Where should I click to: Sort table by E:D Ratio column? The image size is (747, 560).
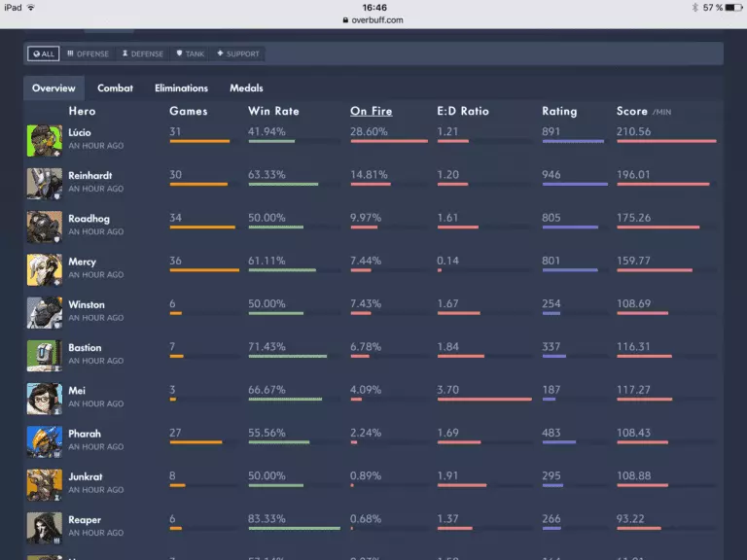[x=463, y=111]
